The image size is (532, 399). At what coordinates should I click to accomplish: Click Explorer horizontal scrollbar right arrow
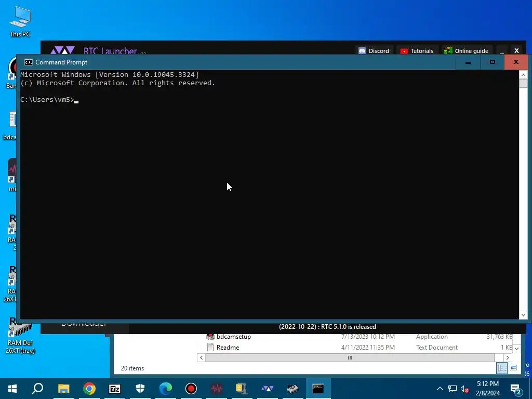pyautogui.click(x=508, y=357)
